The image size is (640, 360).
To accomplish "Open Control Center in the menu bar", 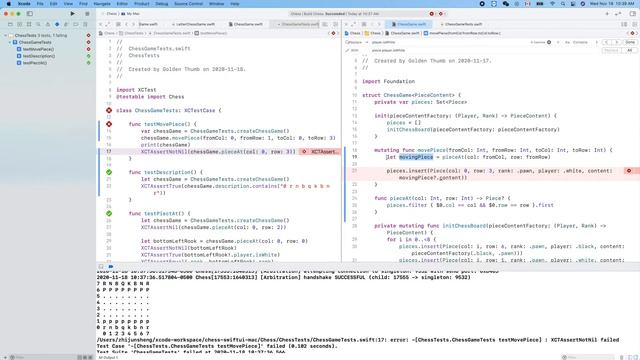I will pyautogui.click(x=573, y=4).
